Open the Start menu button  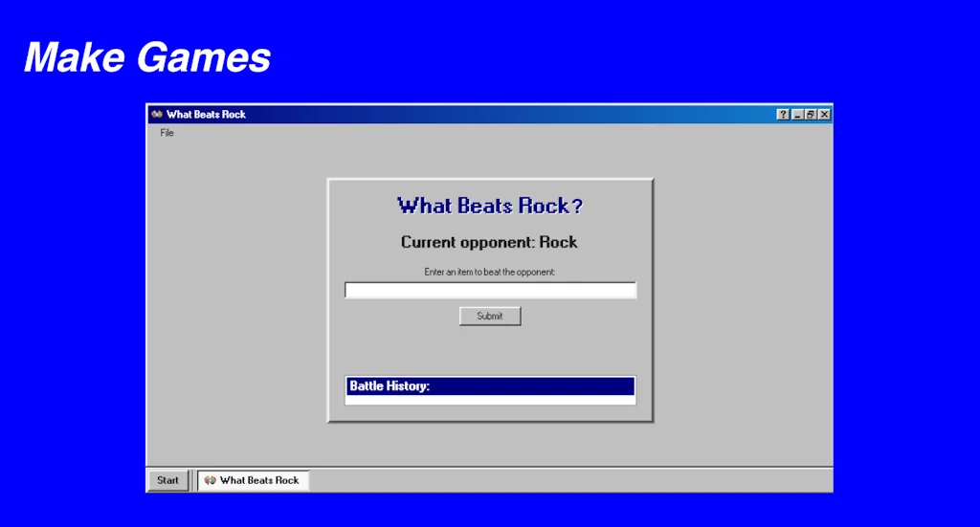(168, 480)
